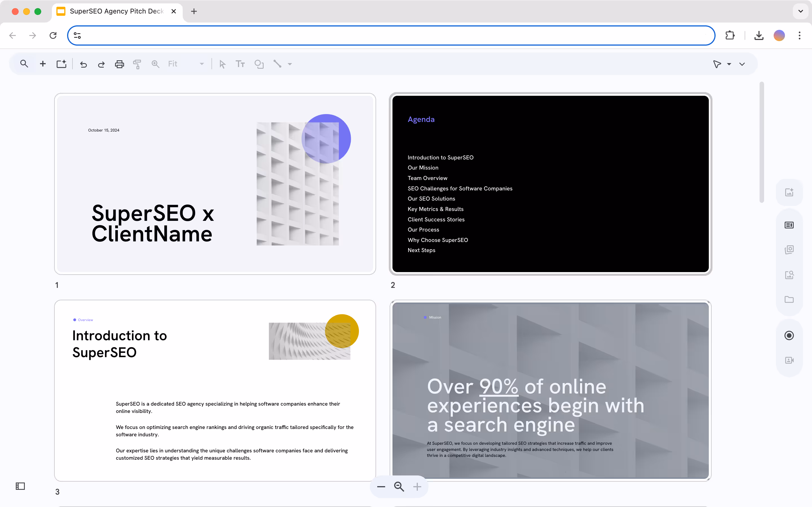The height and width of the screenshot is (507, 812).
Task: Open the shape insertion tool
Action: (x=259, y=64)
